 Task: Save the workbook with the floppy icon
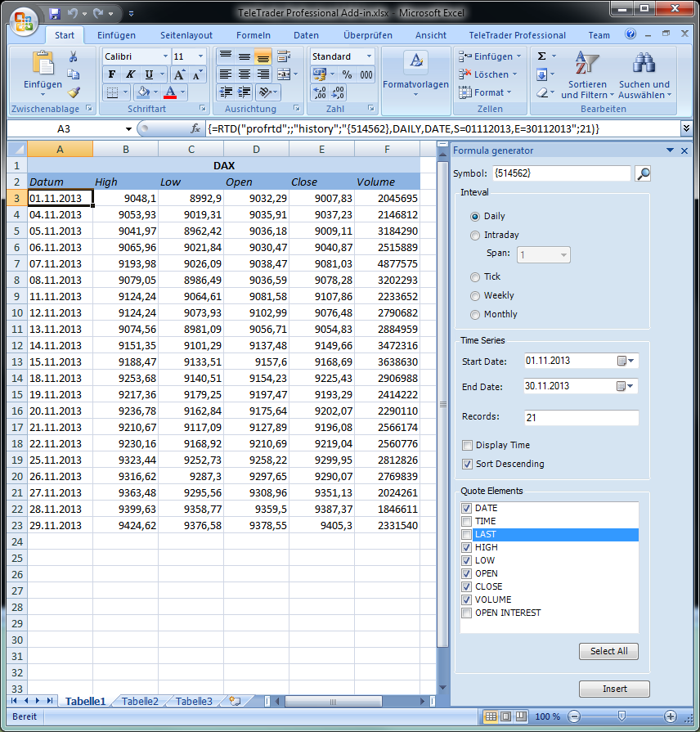(x=55, y=14)
